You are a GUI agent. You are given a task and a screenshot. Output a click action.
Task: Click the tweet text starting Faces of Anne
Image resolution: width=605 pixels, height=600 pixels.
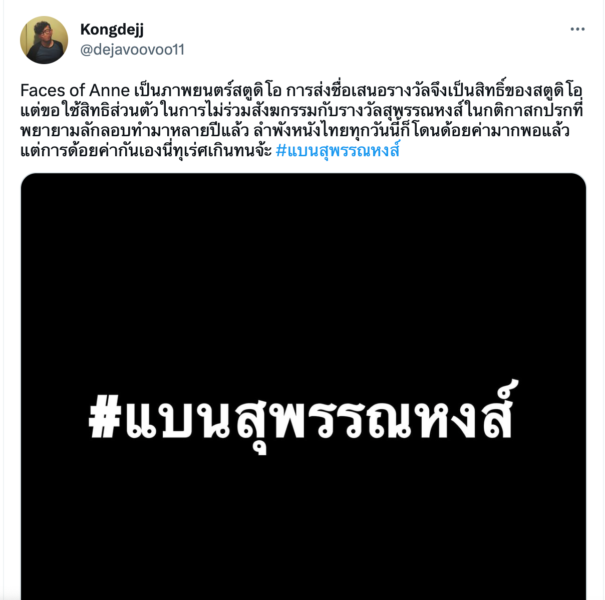point(302,120)
